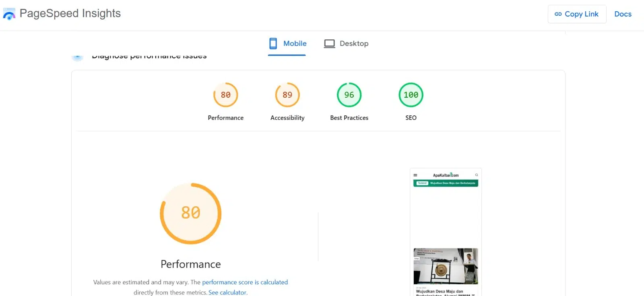Click the PageSpeed Insights logo icon
644x296 pixels.
[9, 14]
